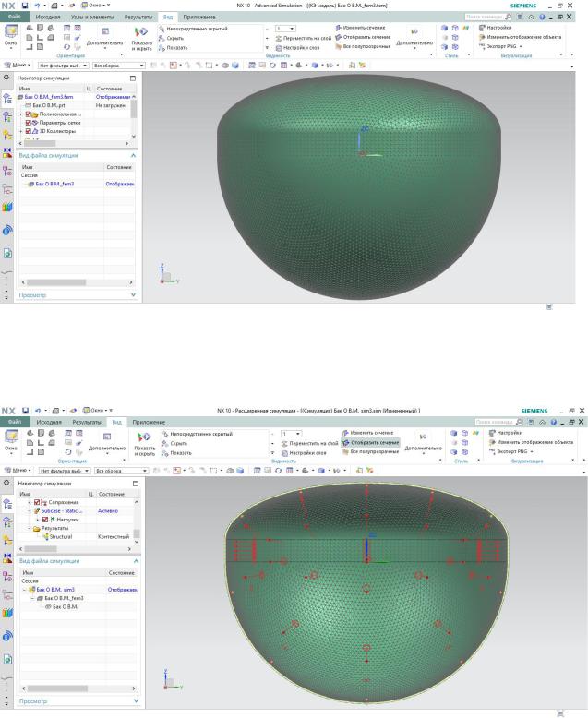Switch to Исходная tab, upper window

tap(48, 17)
